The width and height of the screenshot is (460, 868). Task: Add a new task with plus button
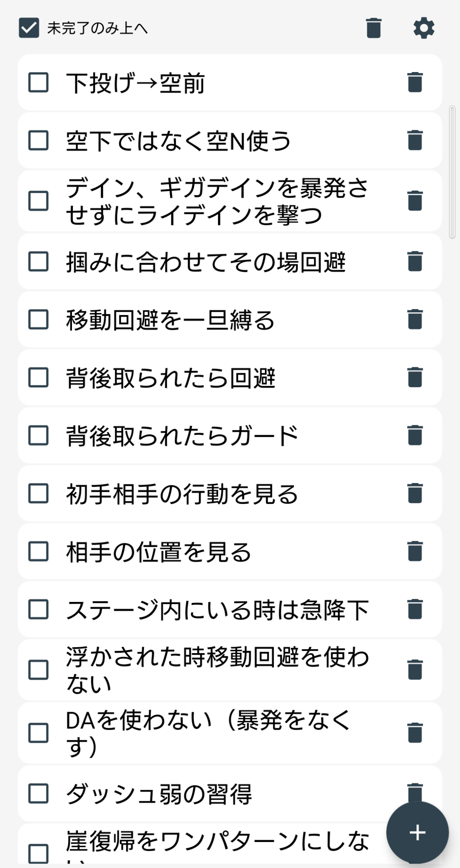pos(417,832)
